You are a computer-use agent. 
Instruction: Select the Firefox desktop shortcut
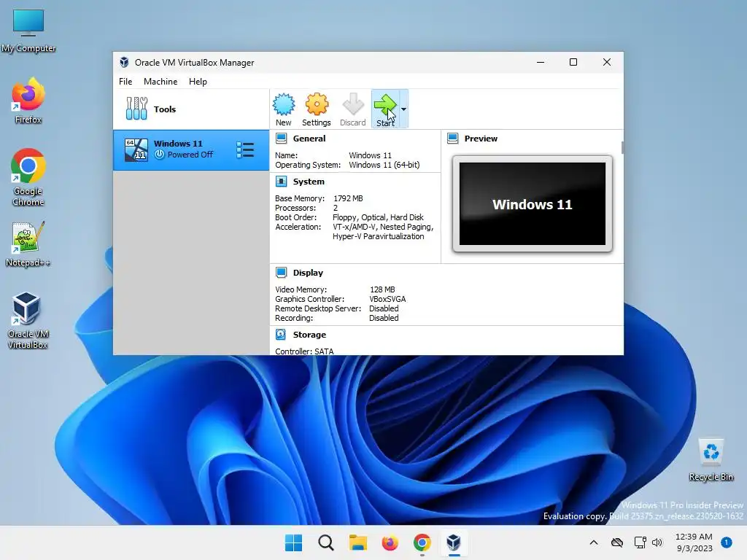[x=28, y=101]
